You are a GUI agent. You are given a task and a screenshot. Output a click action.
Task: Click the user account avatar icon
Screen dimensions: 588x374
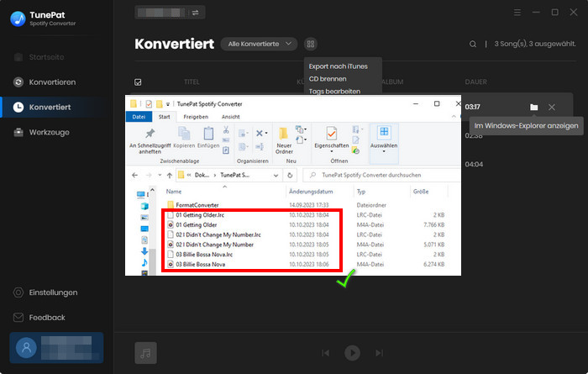point(26,347)
